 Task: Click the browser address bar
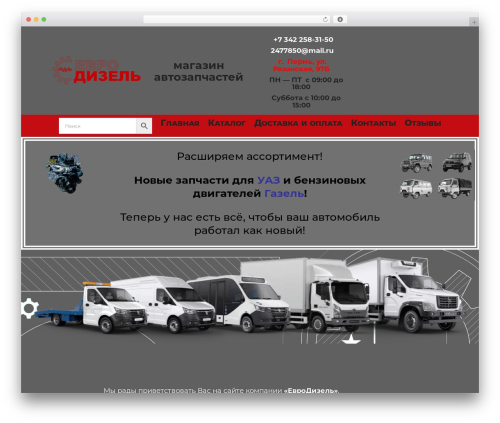pos(237,20)
